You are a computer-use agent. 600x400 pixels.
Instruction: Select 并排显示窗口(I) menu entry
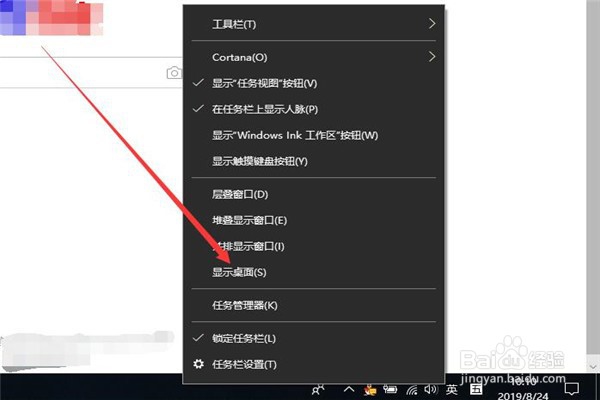pyautogui.click(x=313, y=246)
